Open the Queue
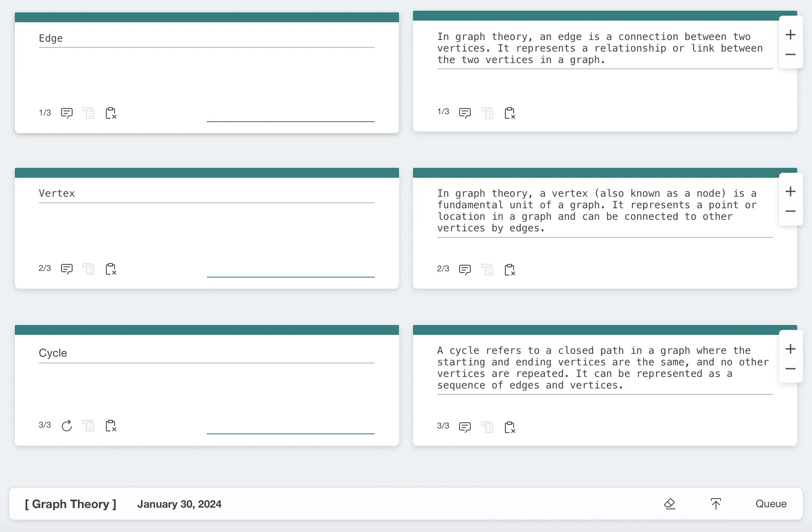 [x=770, y=504]
